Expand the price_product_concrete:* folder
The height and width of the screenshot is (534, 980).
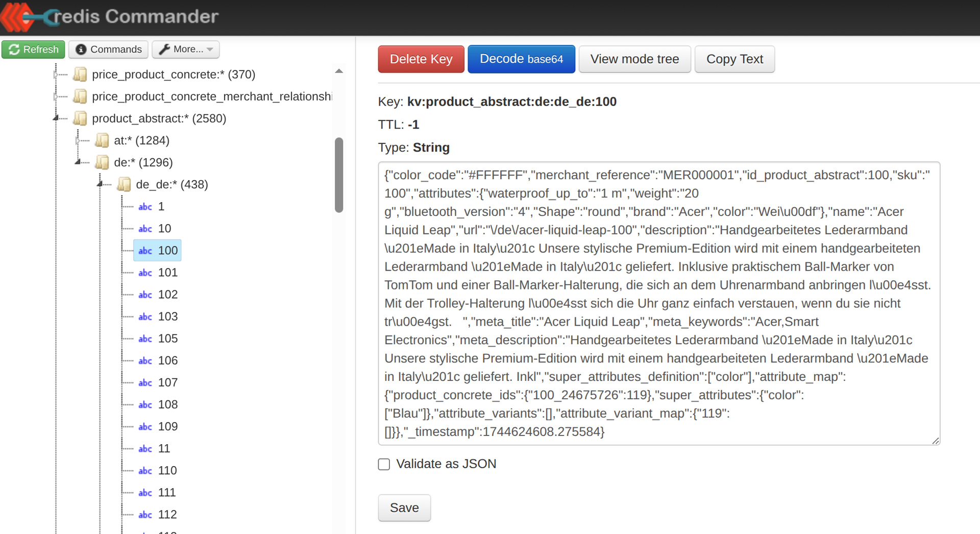(x=56, y=75)
